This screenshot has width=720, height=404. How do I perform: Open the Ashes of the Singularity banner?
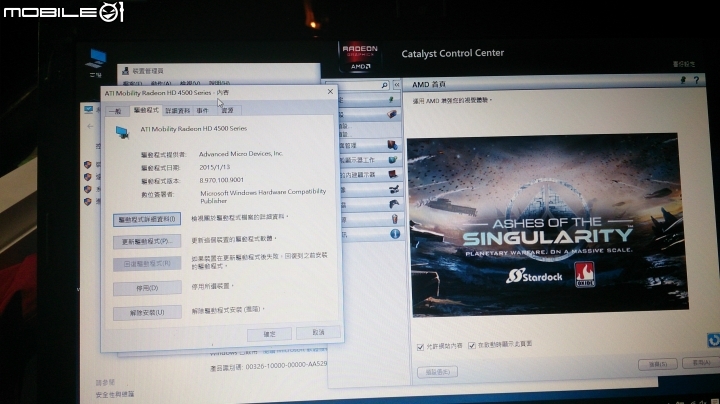pos(547,224)
